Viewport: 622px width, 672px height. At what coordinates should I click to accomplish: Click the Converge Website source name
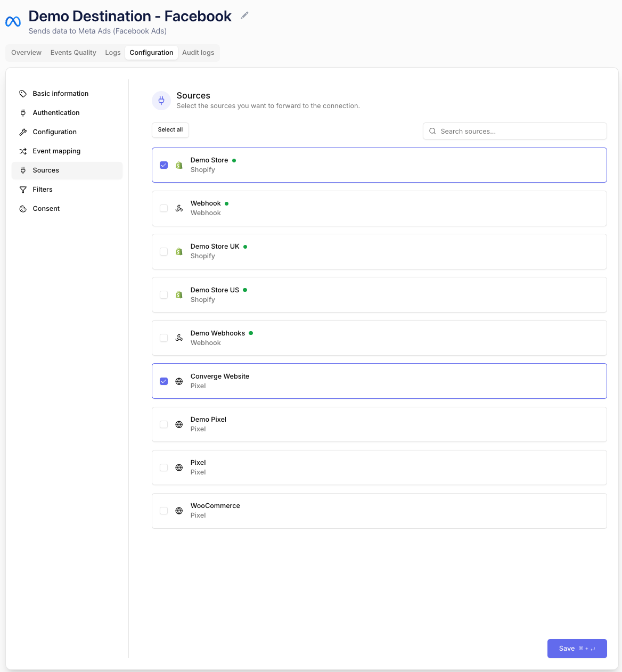(x=220, y=376)
